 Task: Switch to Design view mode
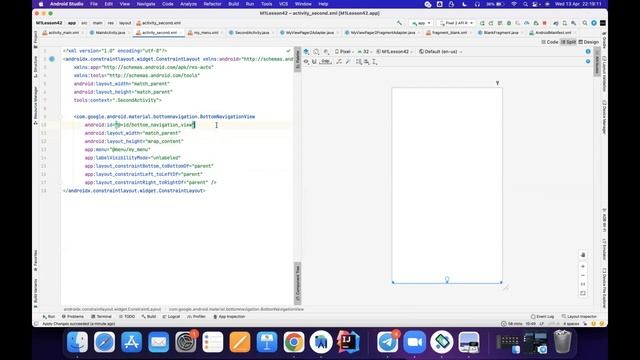tap(589, 42)
